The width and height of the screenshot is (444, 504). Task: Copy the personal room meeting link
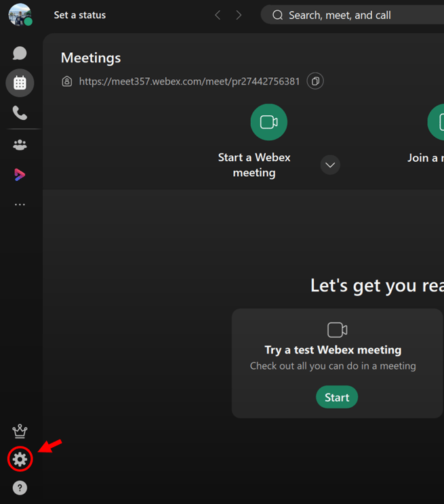coord(315,81)
